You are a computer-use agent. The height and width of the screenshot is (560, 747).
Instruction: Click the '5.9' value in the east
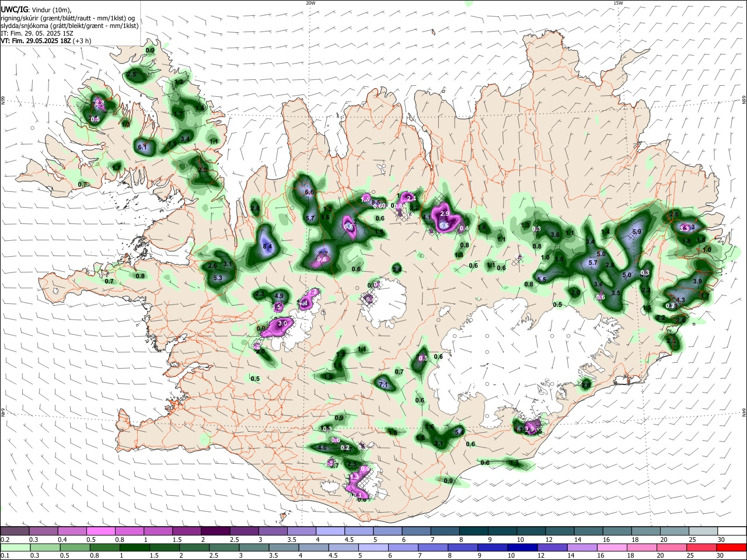tap(637, 232)
